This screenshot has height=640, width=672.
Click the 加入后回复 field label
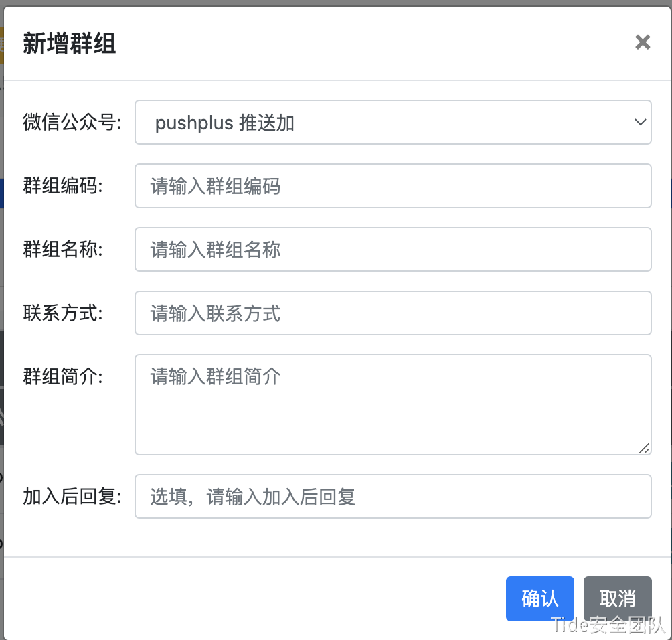click(72, 497)
